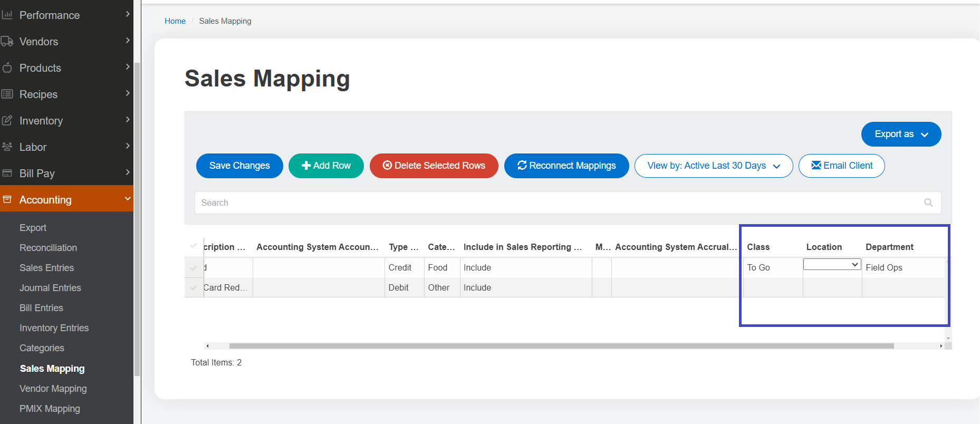Open the Location dropdown in first row
This screenshot has width=980, height=424.
tap(832, 265)
